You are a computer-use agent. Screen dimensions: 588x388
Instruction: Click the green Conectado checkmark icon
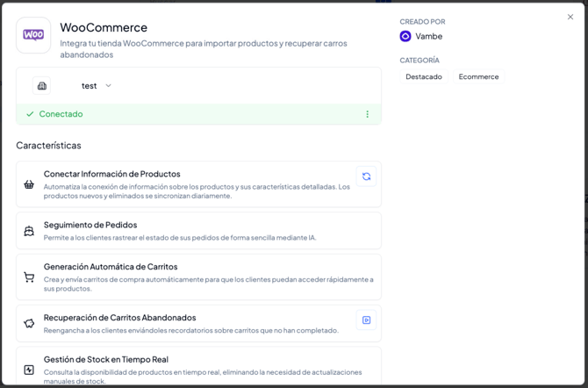[x=30, y=114]
